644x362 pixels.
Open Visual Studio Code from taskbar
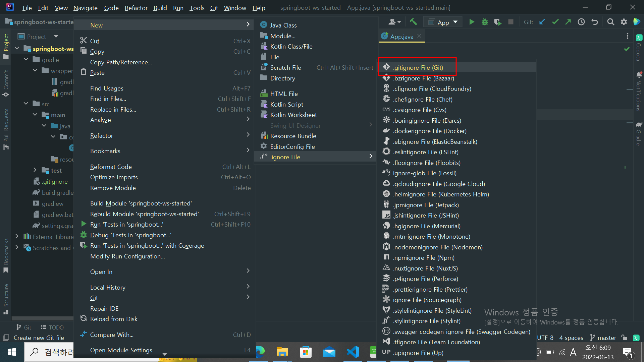pyautogui.click(x=353, y=352)
